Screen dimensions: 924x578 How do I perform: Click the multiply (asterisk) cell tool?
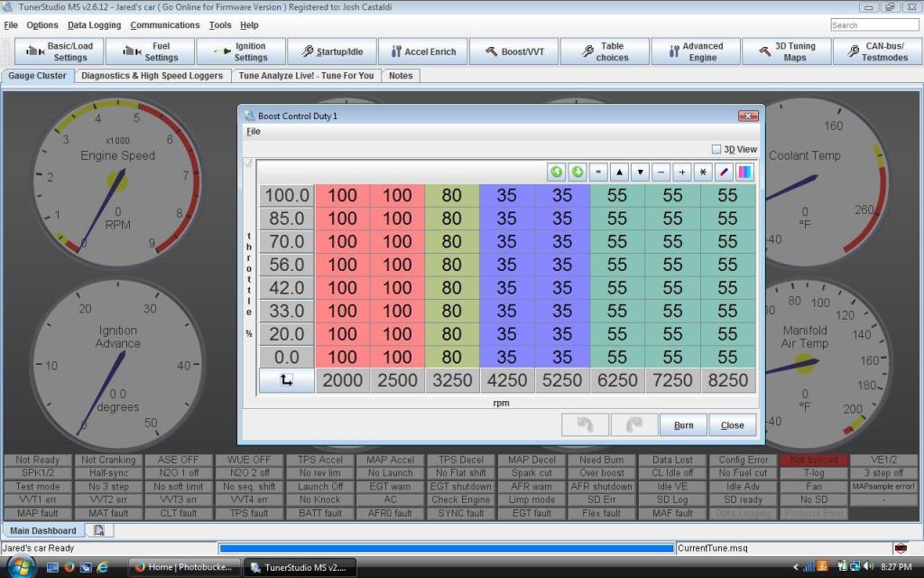(703, 172)
